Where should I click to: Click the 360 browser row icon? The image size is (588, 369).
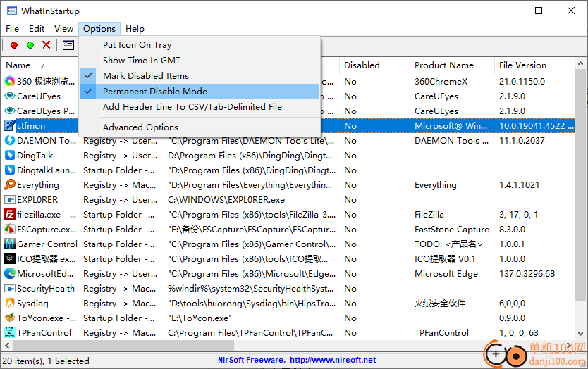(x=9, y=81)
